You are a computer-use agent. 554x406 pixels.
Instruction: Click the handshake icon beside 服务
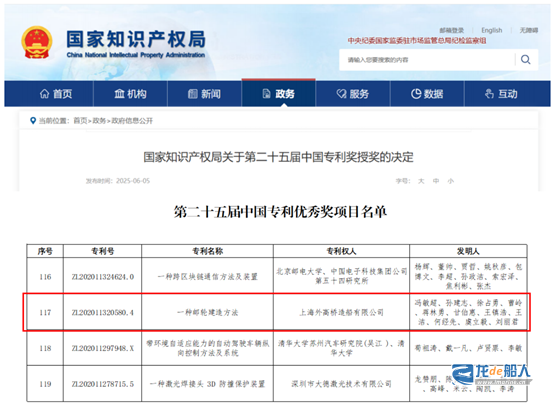(x=341, y=94)
